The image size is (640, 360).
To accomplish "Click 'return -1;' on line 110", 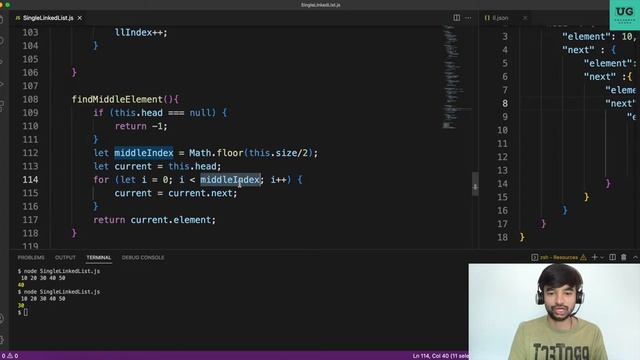I will [141, 126].
